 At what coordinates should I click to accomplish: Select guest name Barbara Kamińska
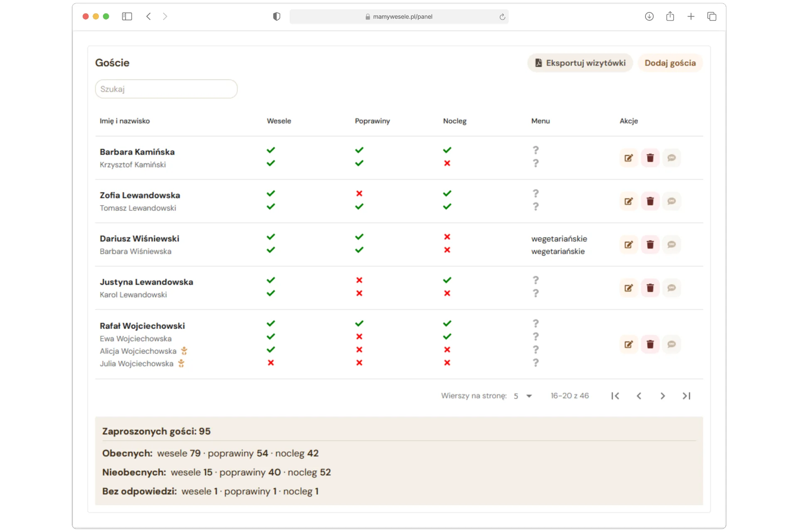(137, 152)
